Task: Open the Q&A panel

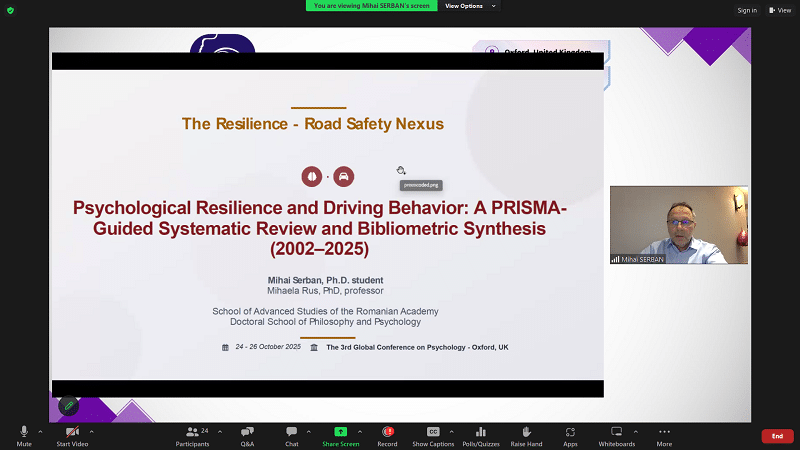Action: 247,434
